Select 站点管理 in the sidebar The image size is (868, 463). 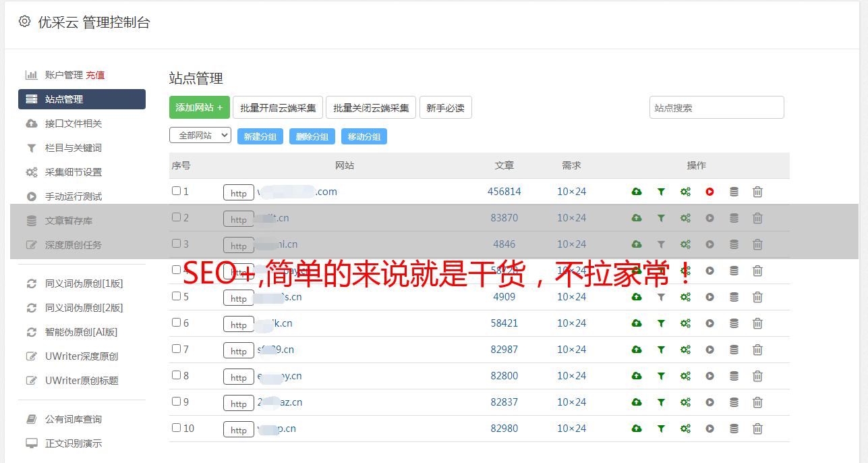pos(82,99)
